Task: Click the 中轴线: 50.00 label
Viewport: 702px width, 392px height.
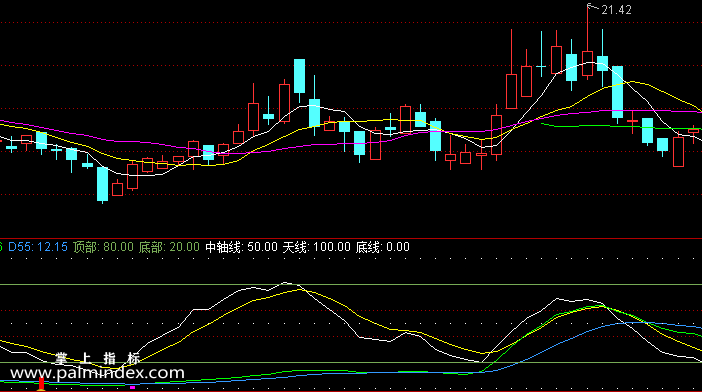Action: (x=241, y=247)
